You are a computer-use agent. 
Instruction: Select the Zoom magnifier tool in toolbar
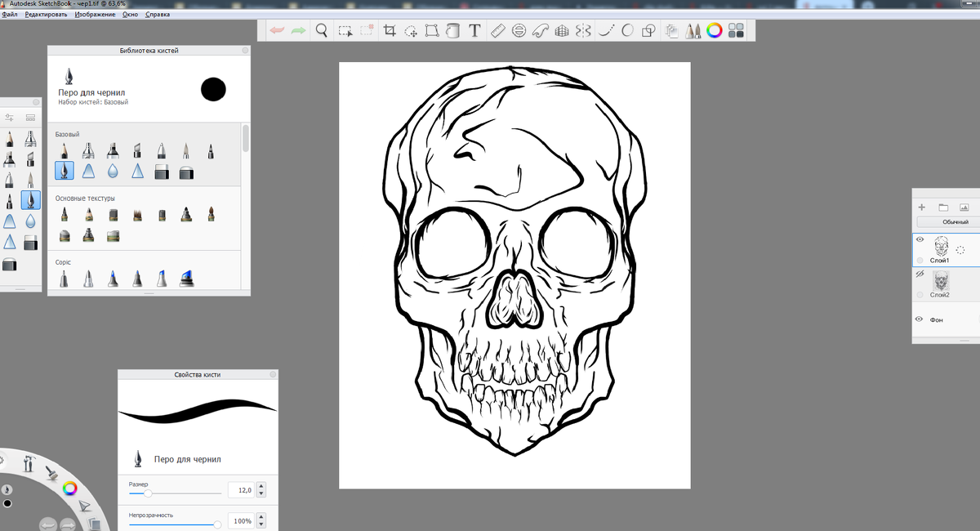coord(322,31)
